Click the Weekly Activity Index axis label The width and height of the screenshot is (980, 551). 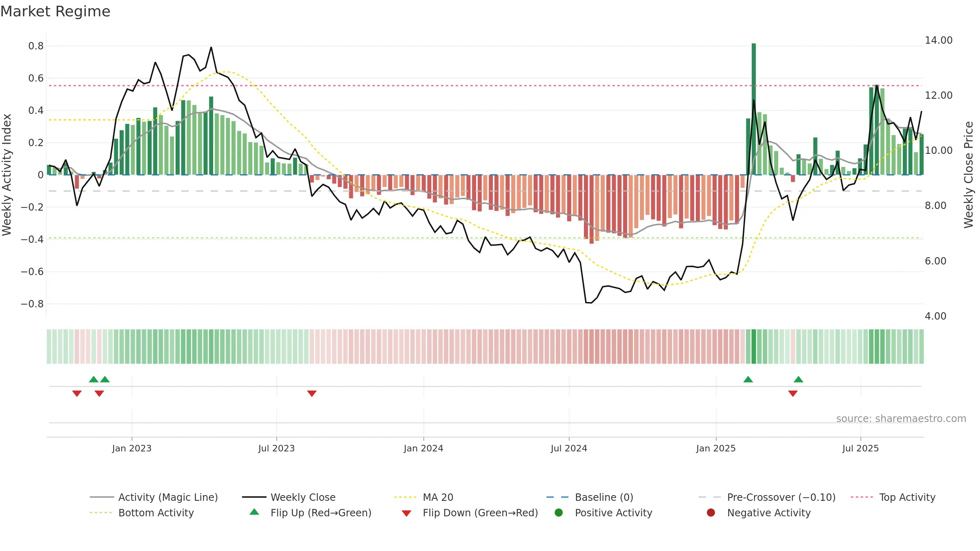point(7,175)
